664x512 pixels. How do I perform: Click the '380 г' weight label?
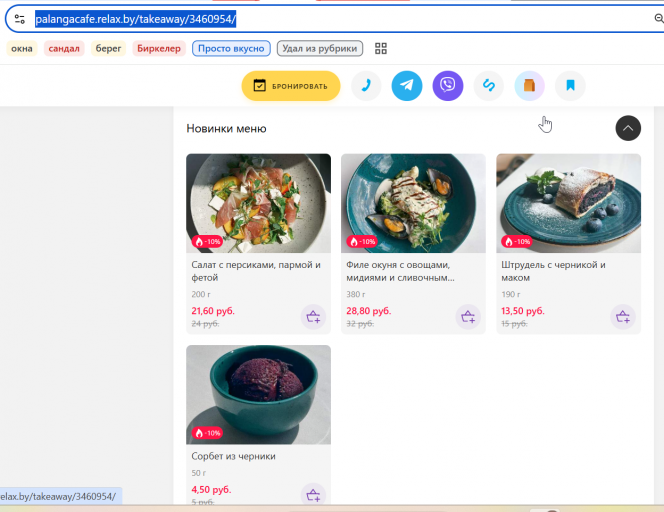(x=356, y=294)
